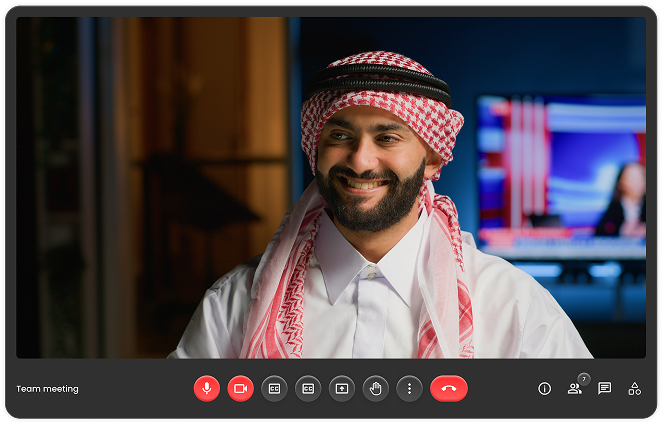This screenshot has height=424, width=662.
Task: Mute the microphone with the red mic button
Action: [x=206, y=388]
